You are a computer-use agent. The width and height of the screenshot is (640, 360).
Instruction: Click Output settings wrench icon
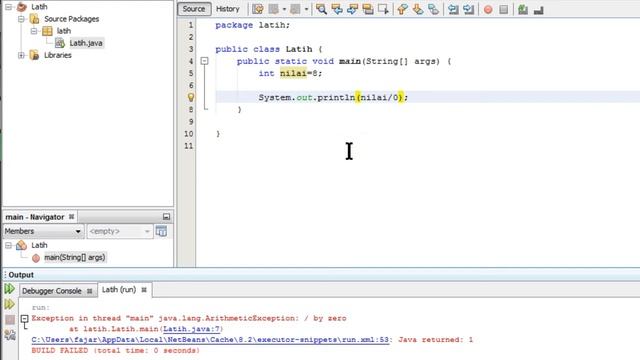10,336
